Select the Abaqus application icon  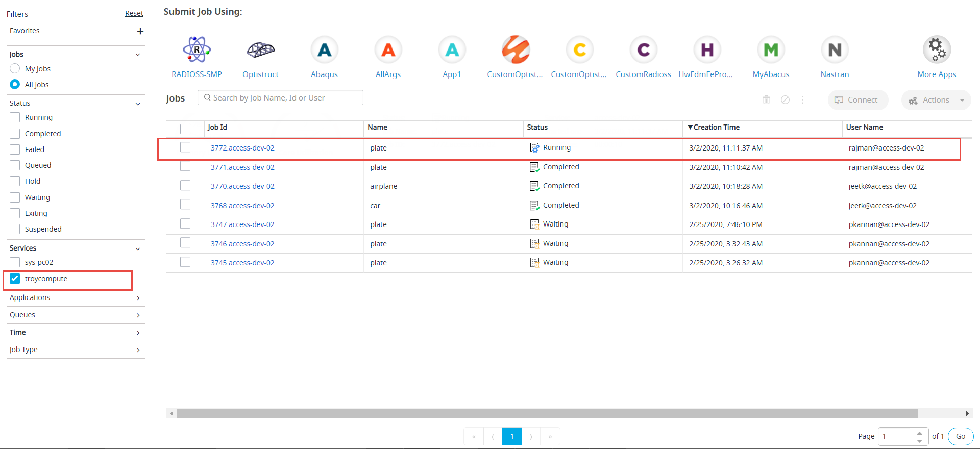point(325,49)
